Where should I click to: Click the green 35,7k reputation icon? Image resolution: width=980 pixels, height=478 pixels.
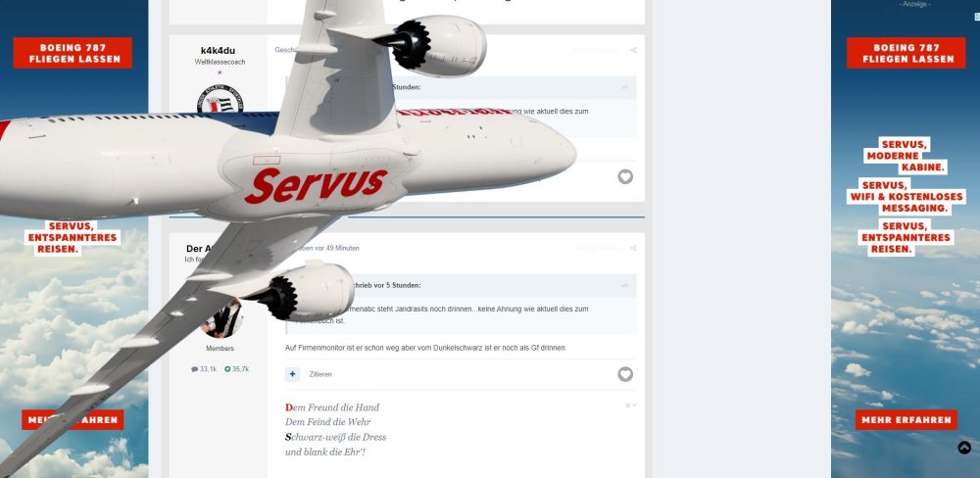coord(227,369)
